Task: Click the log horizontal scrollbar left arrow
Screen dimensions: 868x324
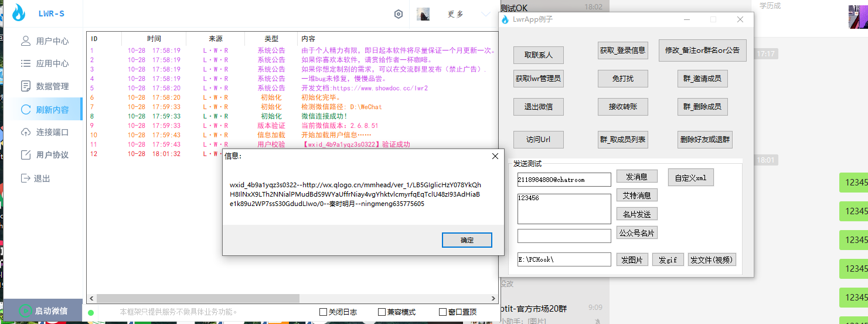Action: [x=91, y=299]
